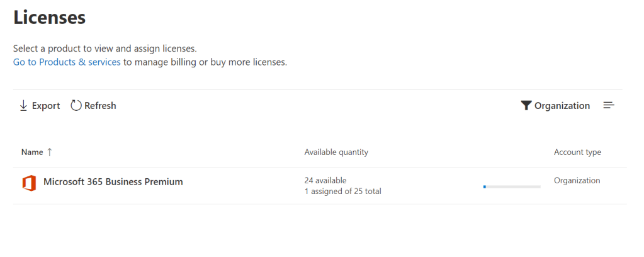
Task: Select the Available quantity column header
Action: pos(336,152)
